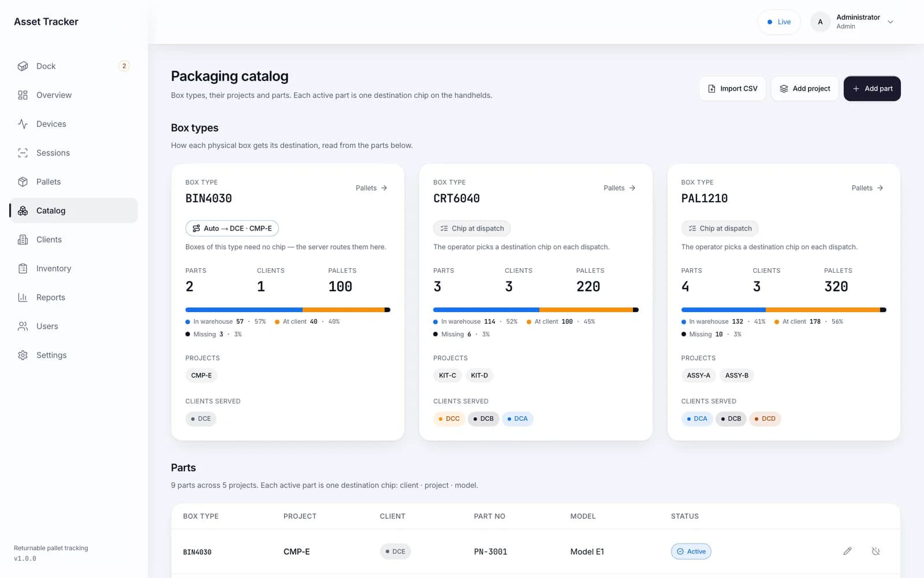This screenshot has width=924, height=578.
Task: Click the DCC client chip on CRT6040
Action: [449, 418]
